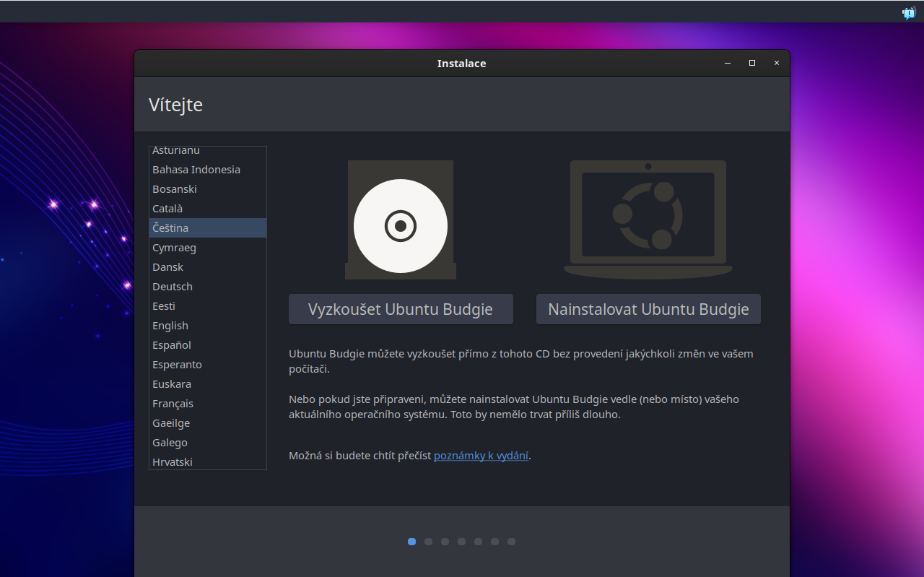Select Galego language
The image size is (924, 577).
click(208, 443)
